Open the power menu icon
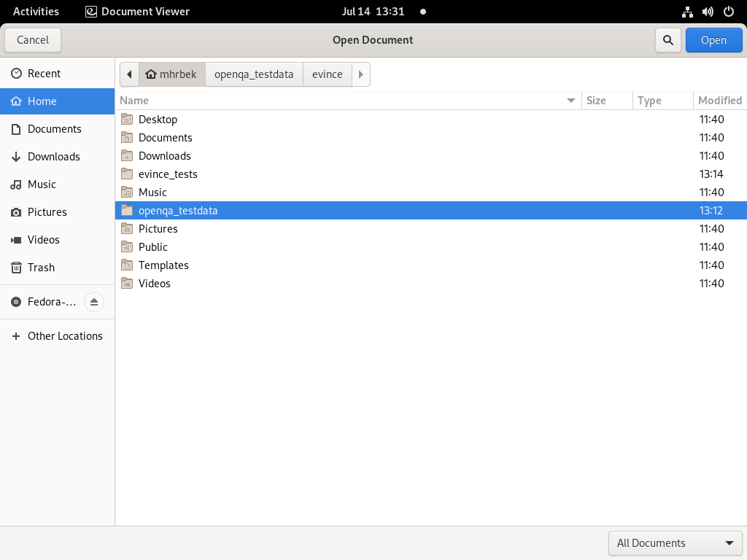Screen dimensions: 747x560 (729, 12)
